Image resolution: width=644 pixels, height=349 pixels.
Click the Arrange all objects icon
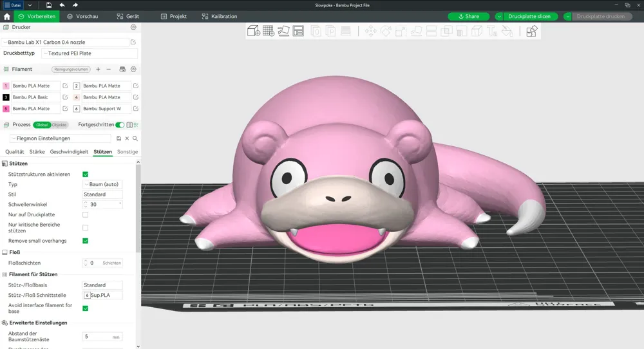299,31
